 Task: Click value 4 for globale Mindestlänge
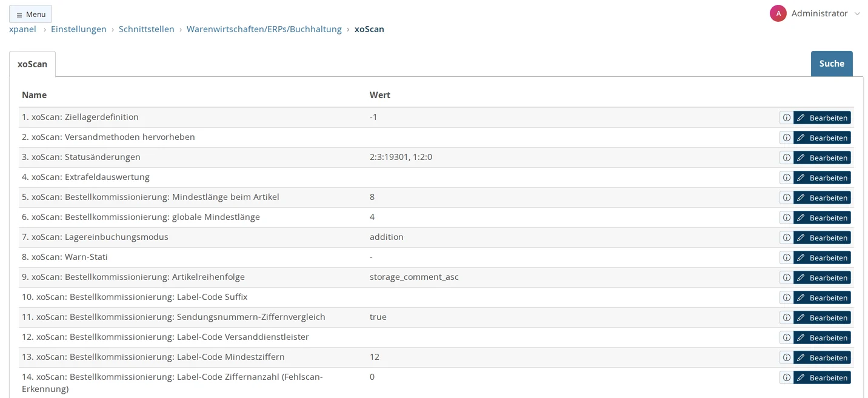(372, 217)
